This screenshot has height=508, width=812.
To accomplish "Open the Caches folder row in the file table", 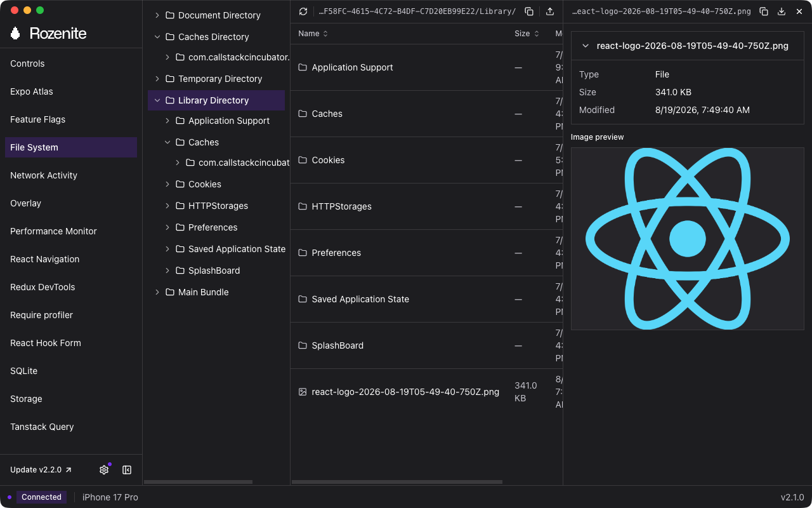I will tap(427, 114).
